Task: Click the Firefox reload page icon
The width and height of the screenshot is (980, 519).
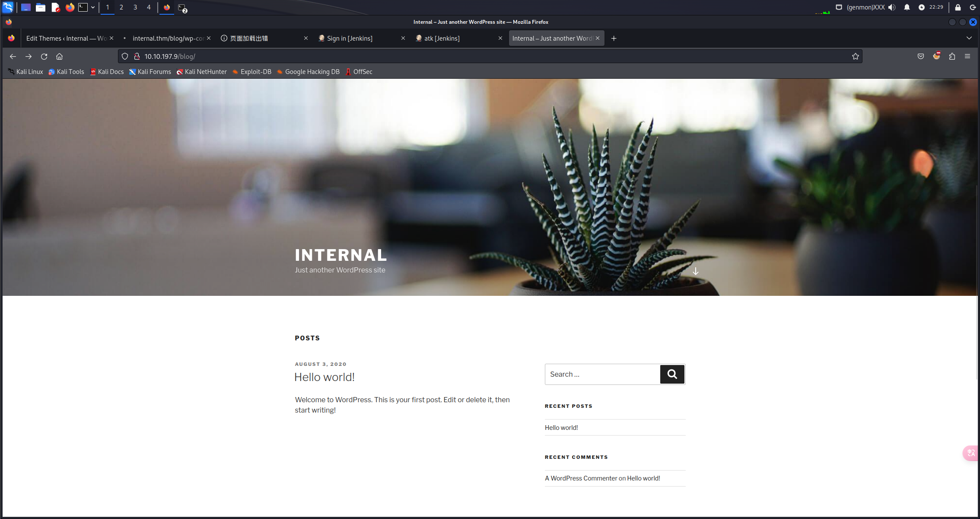Action: tap(44, 57)
